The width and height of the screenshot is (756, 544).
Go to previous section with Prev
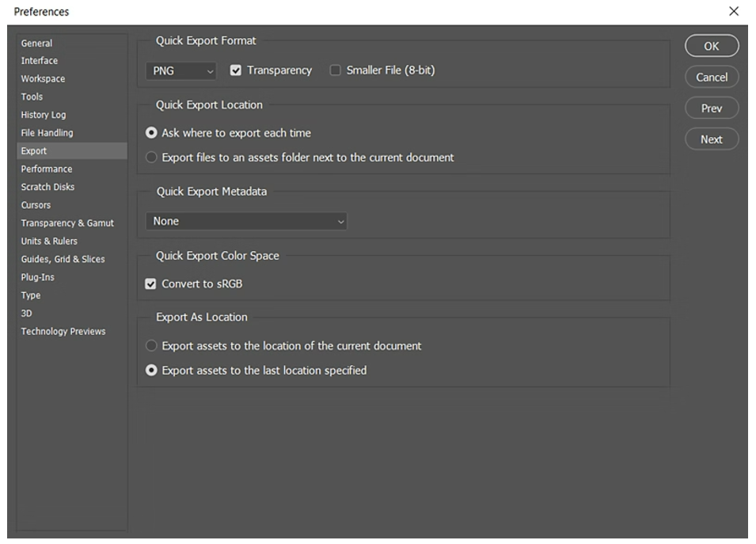(x=712, y=108)
